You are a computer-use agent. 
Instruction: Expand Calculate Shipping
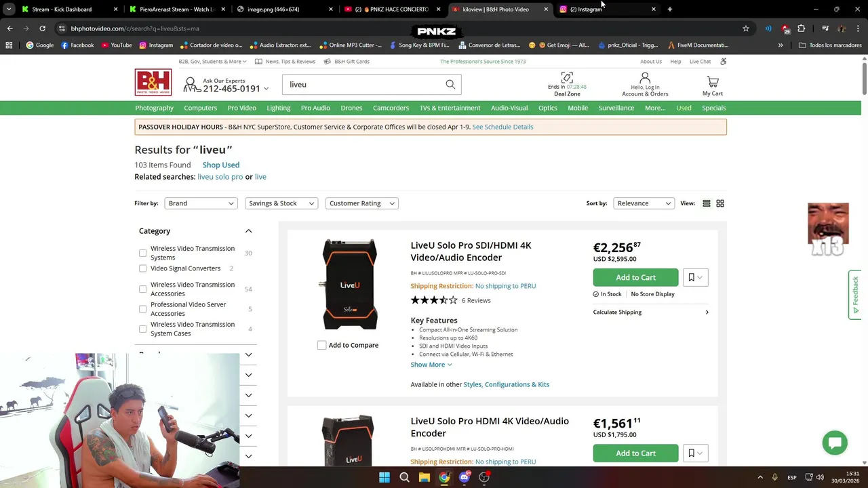[x=651, y=312]
